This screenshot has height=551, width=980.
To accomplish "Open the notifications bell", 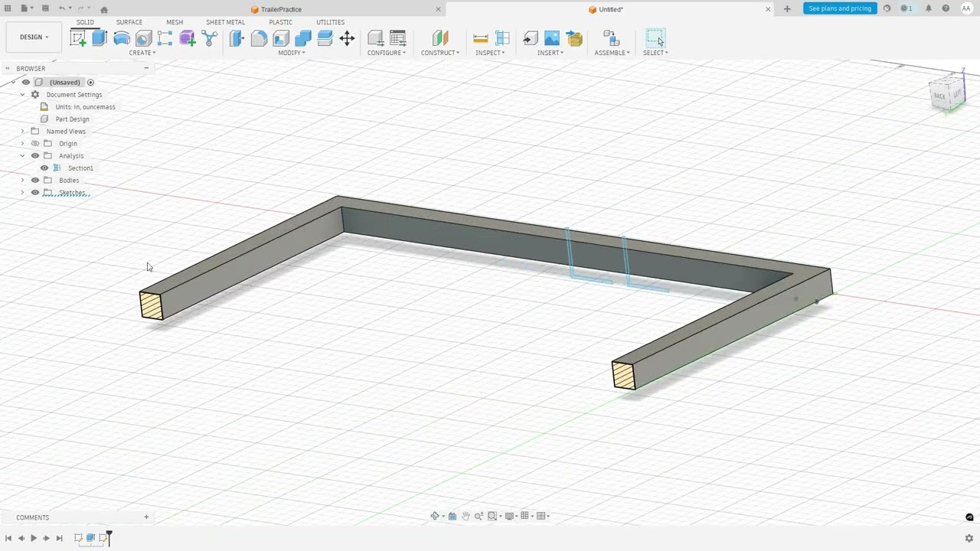I will [929, 8].
